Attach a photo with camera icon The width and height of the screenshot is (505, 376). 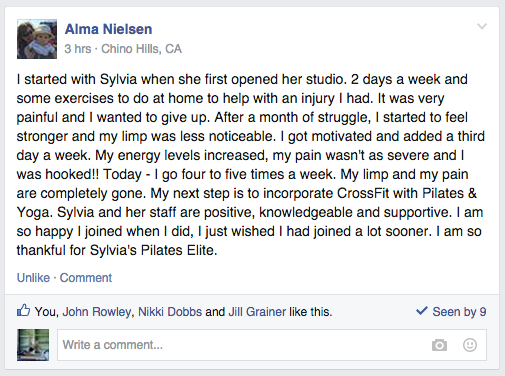coord(439,345)
